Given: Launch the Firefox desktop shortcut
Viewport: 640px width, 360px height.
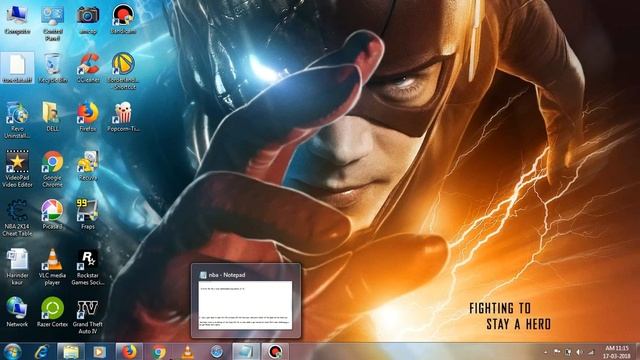Looking at the screenshot, I should 88,116.
